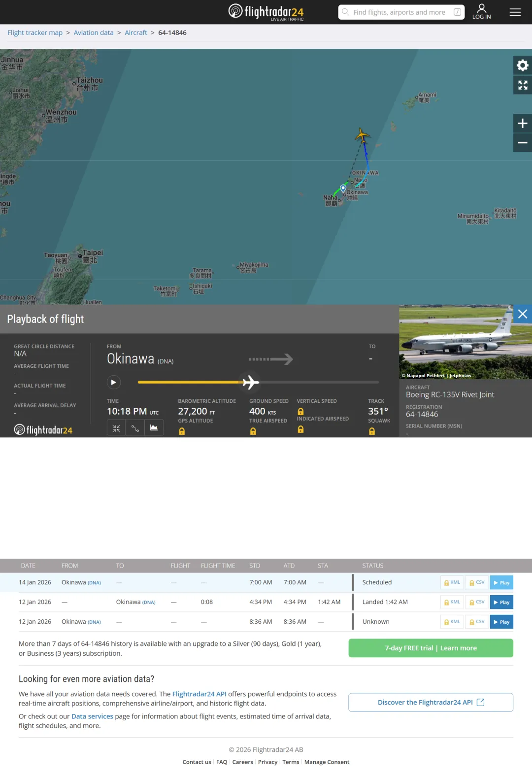
Task: Click Okinawa (DNA) in 8:36 AM row
Action: [x=81, y=622]
